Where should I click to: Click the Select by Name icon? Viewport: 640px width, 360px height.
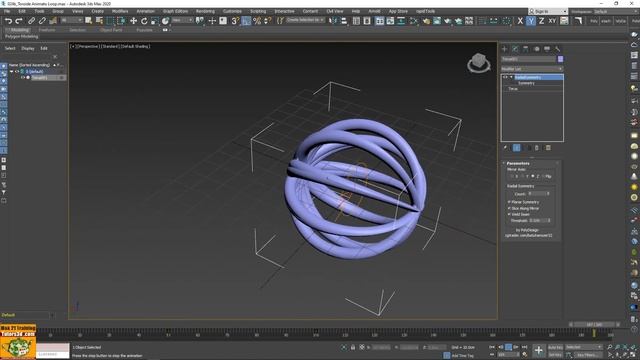pyautogui.click(x=99, y=21)
